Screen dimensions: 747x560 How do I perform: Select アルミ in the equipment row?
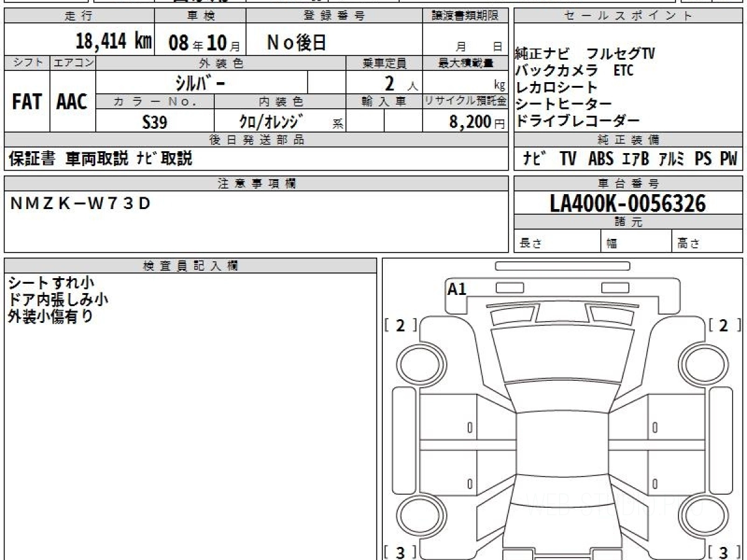point(672,159)
